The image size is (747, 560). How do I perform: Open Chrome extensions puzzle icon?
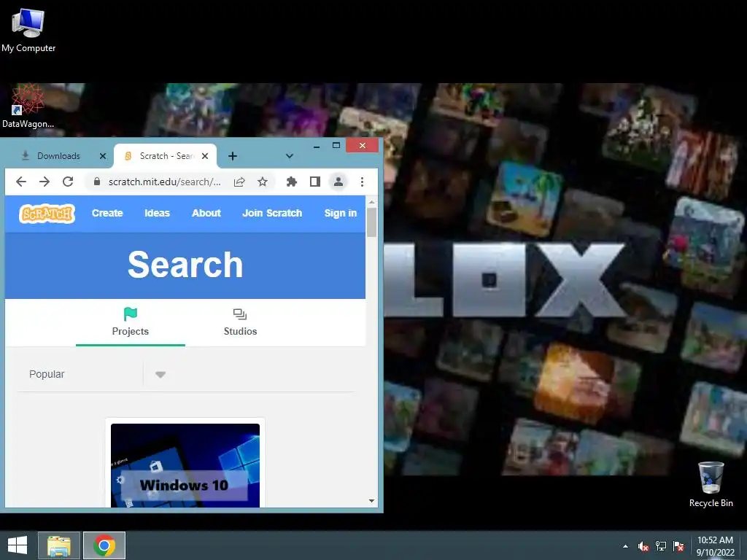(x=292, y=182)
